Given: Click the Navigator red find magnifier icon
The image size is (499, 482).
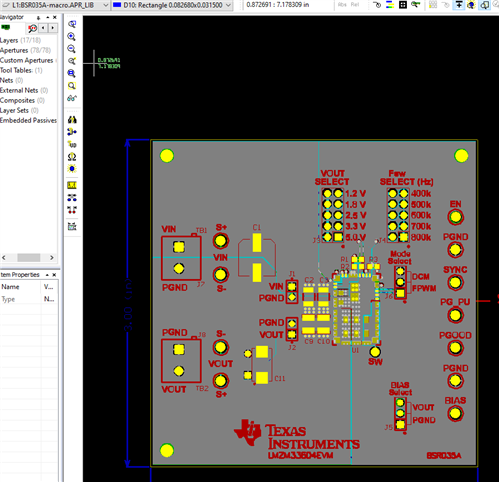Looking at the screenshot, I should click(x=32, y=28).
